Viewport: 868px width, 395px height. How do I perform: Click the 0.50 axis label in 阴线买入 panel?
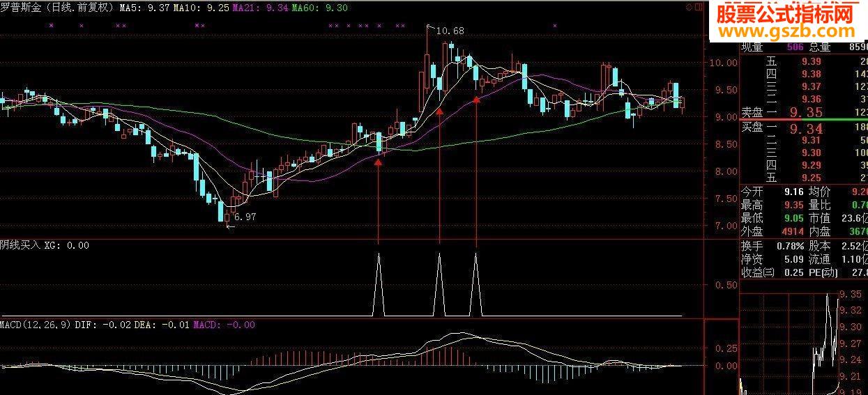click(726, 285)
